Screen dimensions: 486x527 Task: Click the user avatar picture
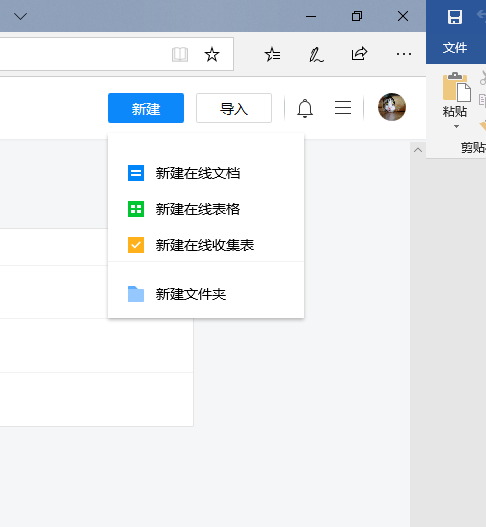coord(392,107)
